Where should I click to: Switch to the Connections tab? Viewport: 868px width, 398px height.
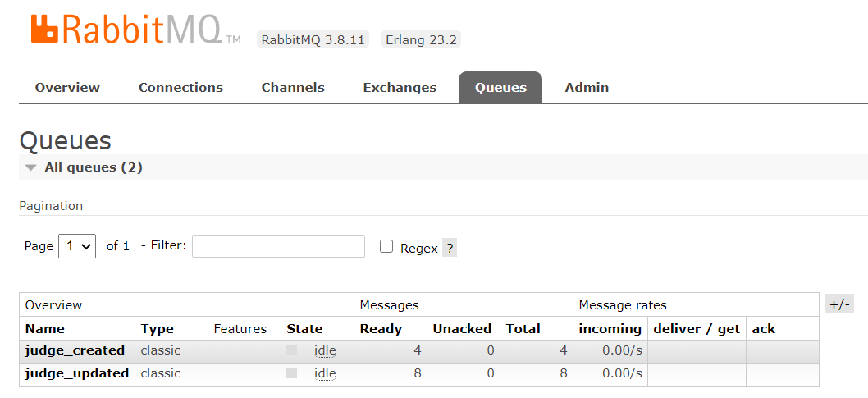[180, 88]
